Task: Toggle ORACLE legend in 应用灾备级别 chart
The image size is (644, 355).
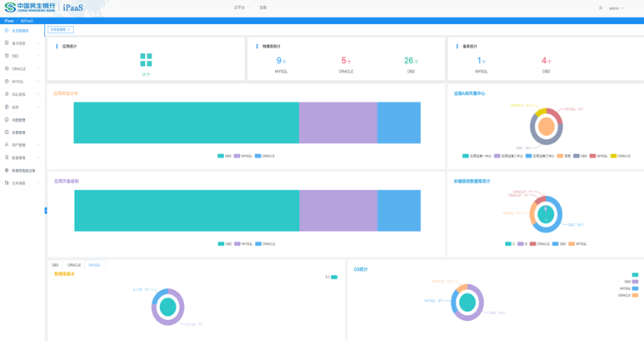Action: click(265, 244)
